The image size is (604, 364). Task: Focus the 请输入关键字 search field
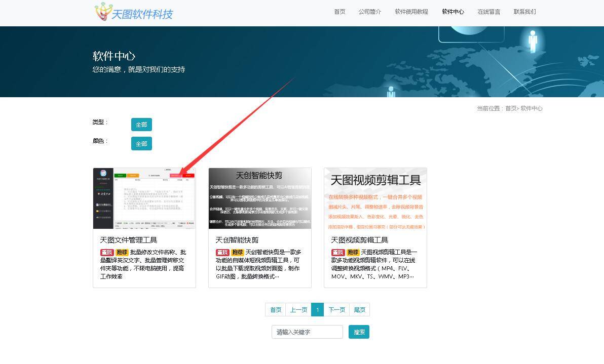tap(307, 332)
